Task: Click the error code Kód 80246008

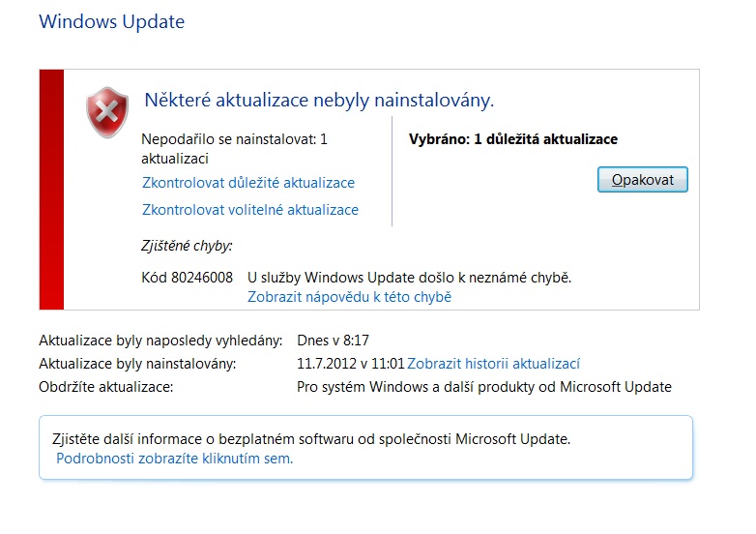Action: (187, 278)
